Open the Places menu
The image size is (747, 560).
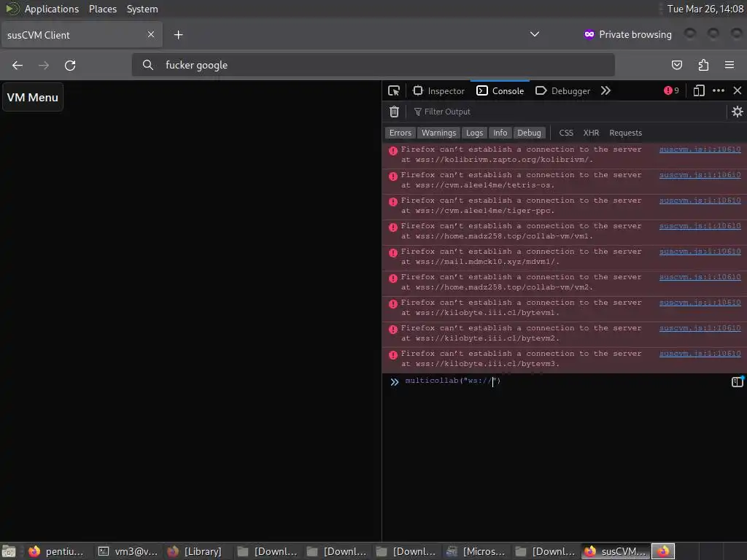[102, 9]
